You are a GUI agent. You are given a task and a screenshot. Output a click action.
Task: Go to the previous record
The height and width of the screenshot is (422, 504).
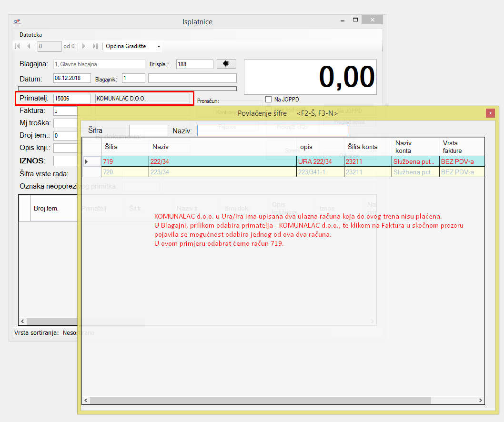(x=29, y=46)
